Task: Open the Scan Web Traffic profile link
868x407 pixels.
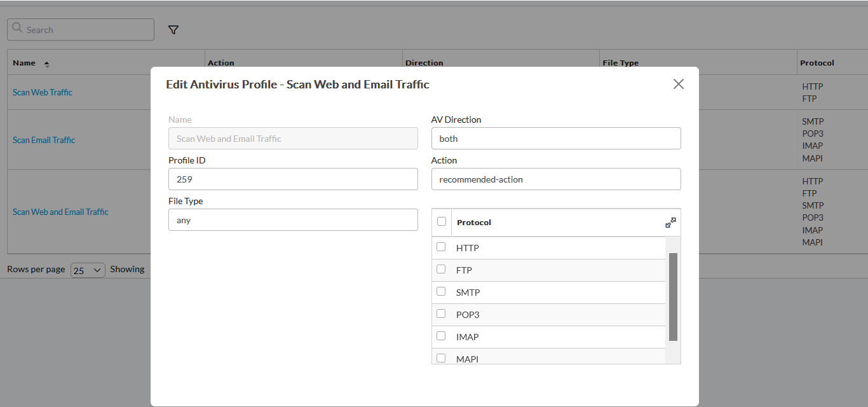Action: point(43,92)
